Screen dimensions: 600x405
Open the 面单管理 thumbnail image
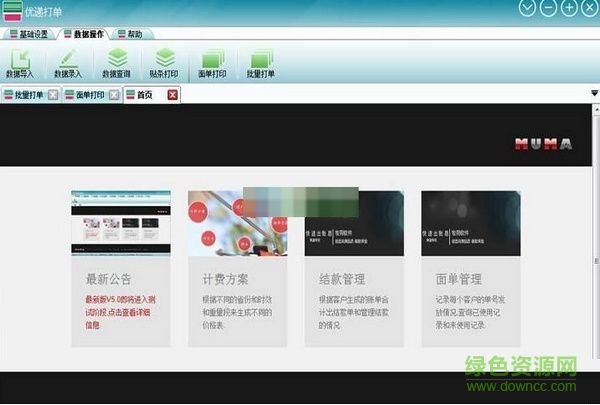pos(471,223)
